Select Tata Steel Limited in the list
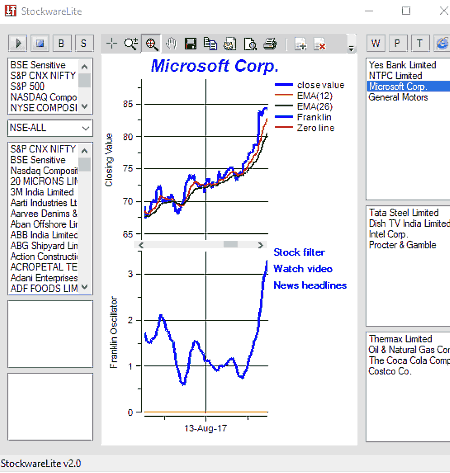The image size is (450, 473). click(x=404, y=213)
